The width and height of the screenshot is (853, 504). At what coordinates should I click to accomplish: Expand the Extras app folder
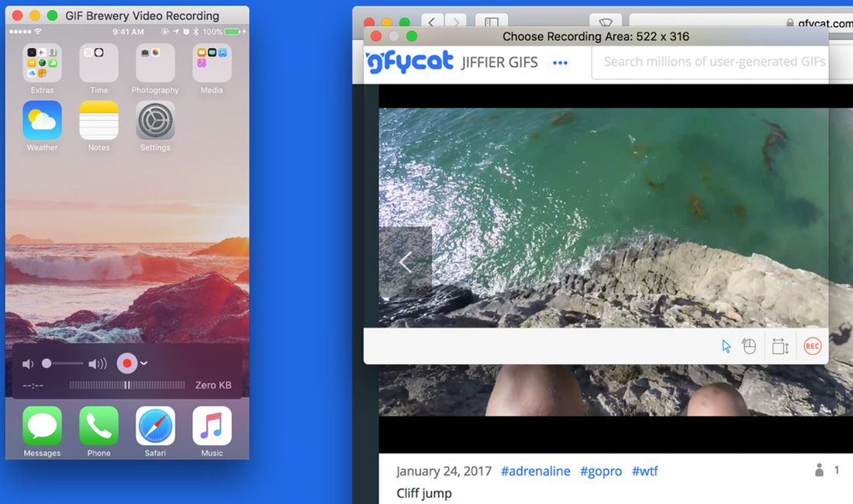[x=42, y=64]
